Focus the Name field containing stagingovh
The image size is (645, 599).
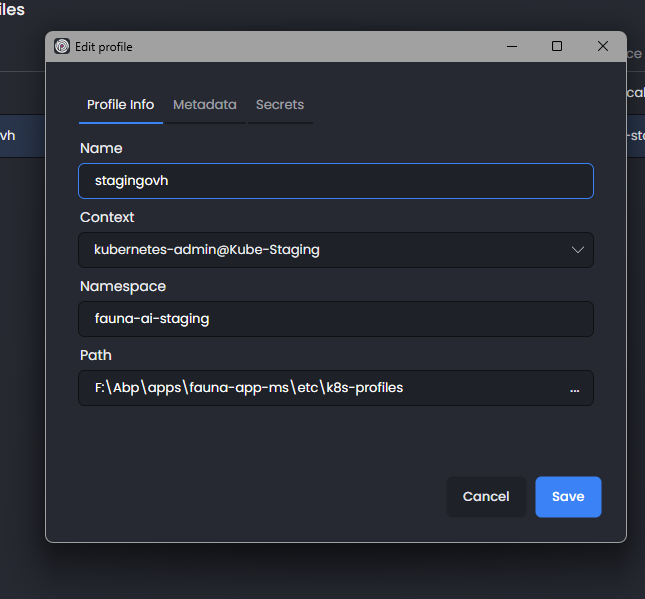(x=335, y=181)
